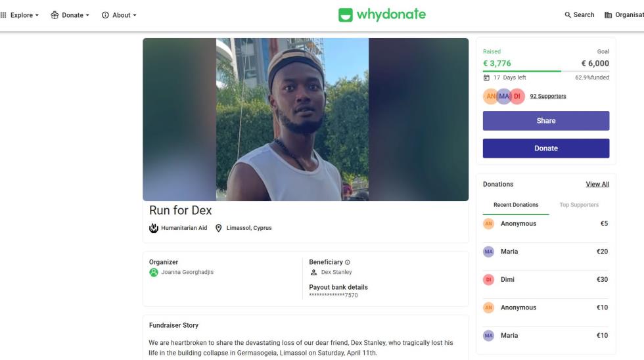The image size is (644, 360).
Task: Open the Organisations menu item
Action: coord(623,15)
